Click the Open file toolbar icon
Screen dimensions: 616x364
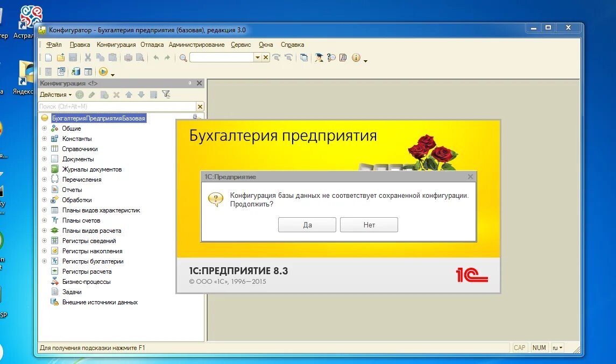pyautogui.click(x=60, y=58)
